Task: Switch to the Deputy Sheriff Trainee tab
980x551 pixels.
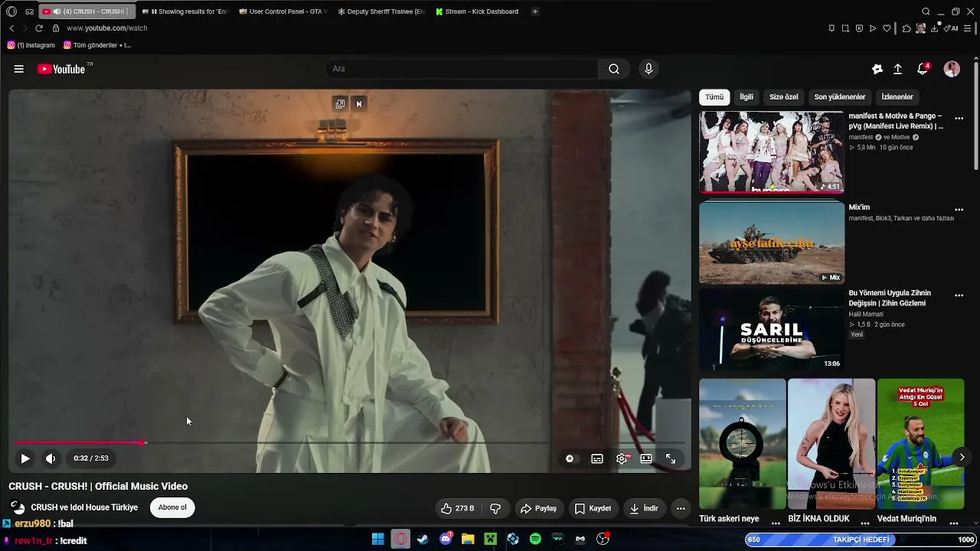Action: point(381,11)
